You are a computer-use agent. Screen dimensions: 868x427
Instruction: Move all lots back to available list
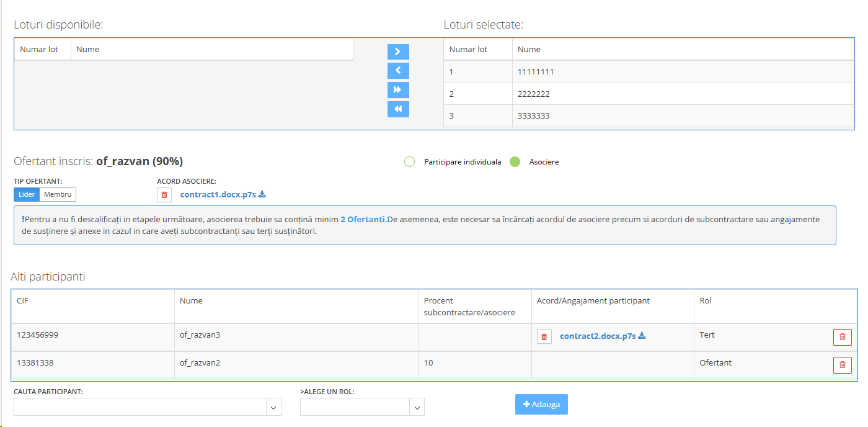coord(398,109)
